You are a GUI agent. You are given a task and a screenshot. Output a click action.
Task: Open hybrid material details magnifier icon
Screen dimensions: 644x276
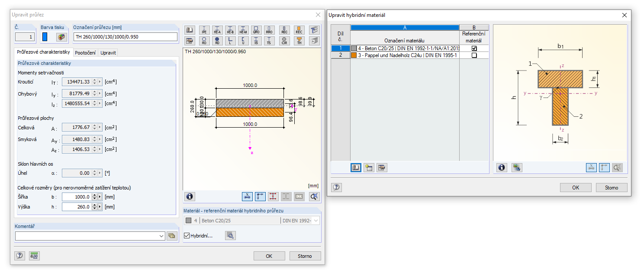click(x=230, y=235)
